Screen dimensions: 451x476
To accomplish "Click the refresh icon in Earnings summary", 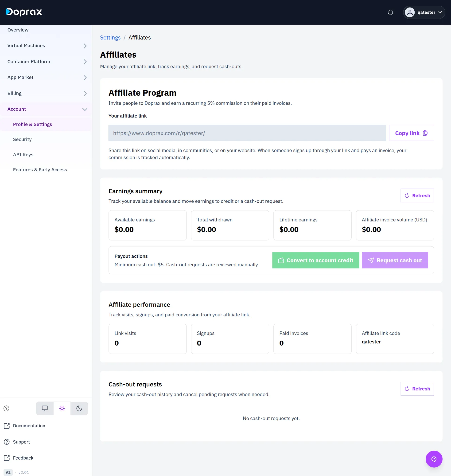I will 407,196.
